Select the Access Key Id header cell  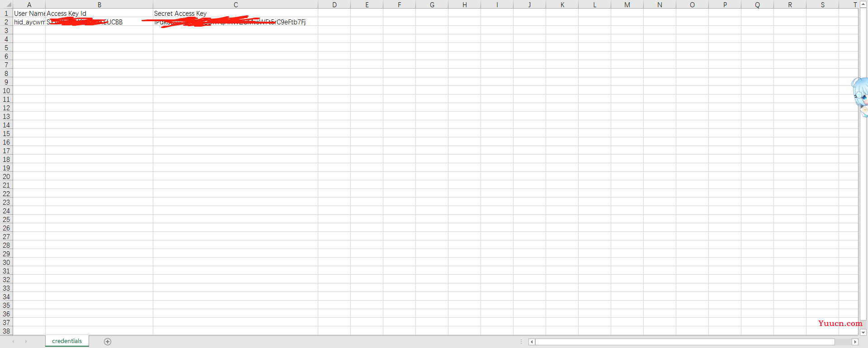(x=99, y=14)
